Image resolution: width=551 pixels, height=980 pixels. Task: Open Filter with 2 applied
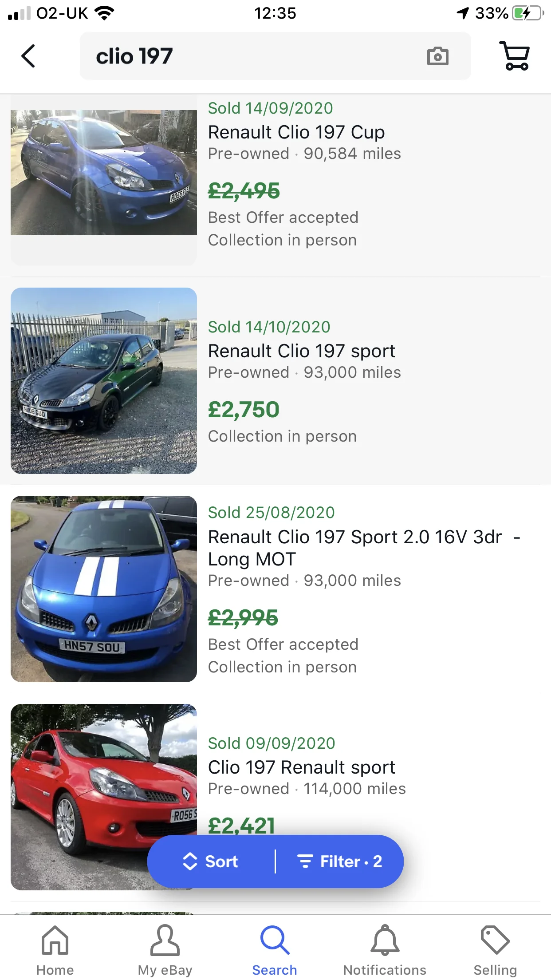point(340,861)
